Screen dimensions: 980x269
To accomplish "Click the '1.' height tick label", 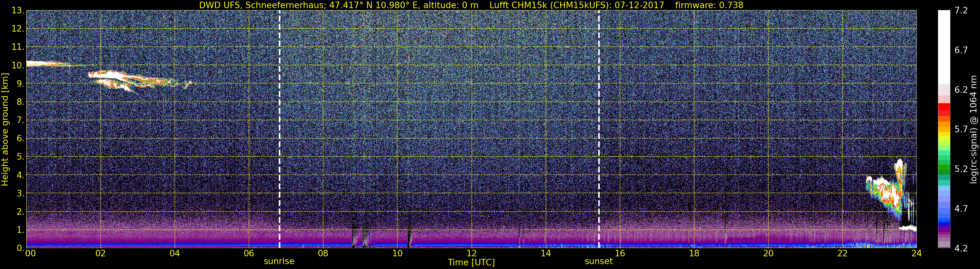I will click(20, 230).
